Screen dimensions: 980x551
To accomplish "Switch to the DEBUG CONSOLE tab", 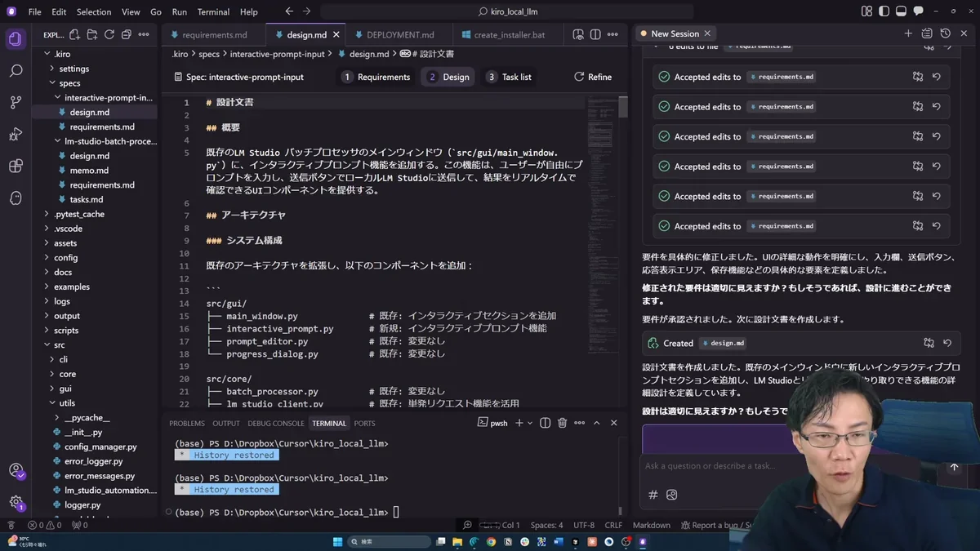I will [276, 423].
